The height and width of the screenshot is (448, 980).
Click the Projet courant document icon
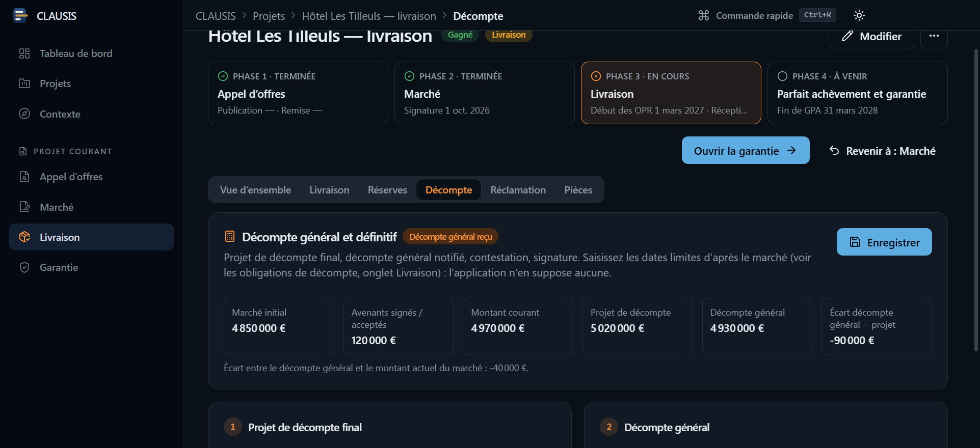pos(23,151)
